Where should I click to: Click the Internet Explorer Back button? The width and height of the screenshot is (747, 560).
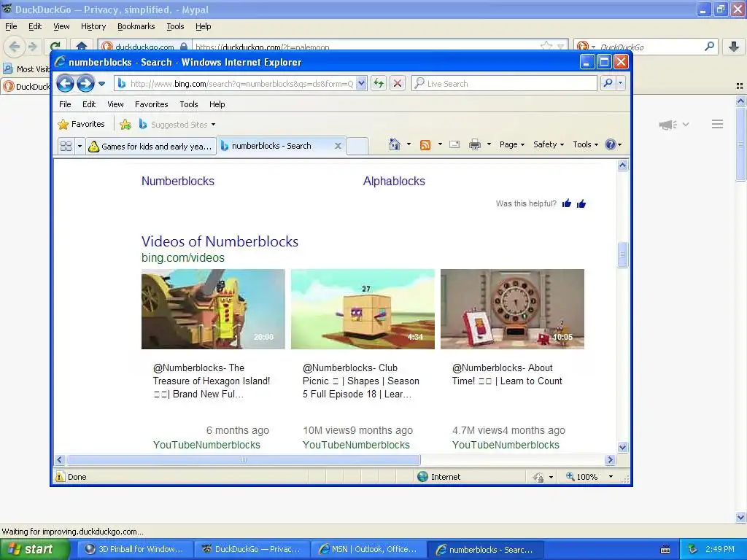click(x=65, y=84)
